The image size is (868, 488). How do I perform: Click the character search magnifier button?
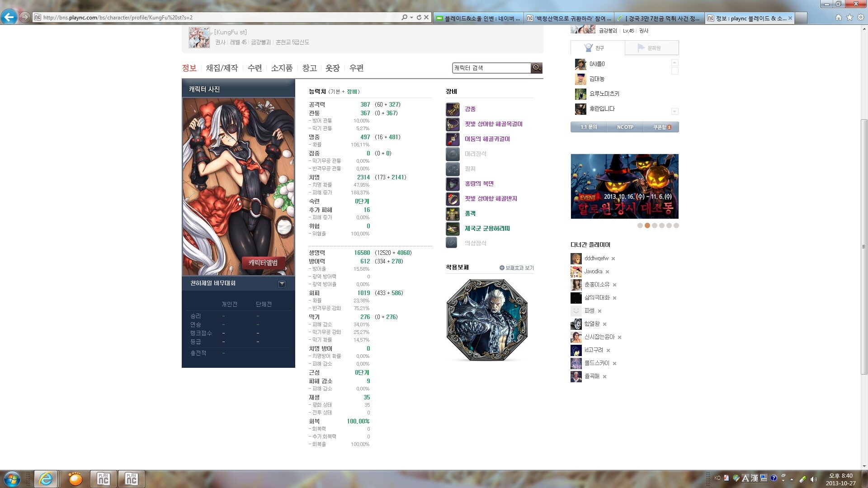pyautogui.click(x=537, y=68)
